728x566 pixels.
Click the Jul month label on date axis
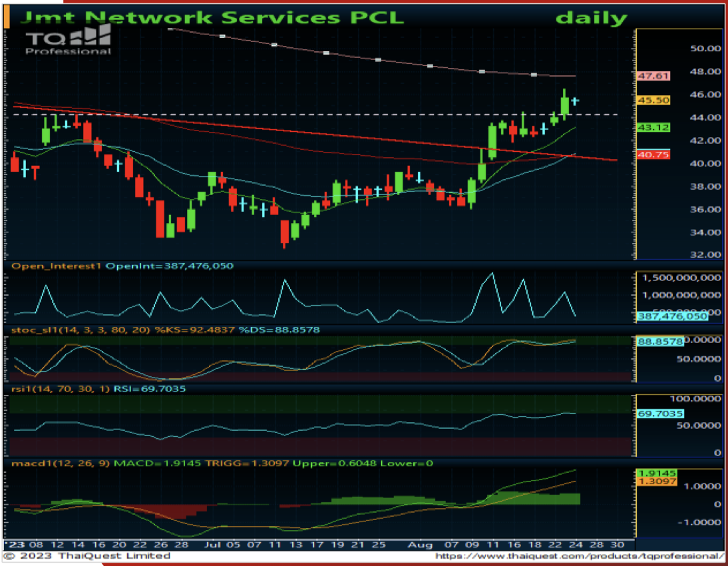[213, 545]
